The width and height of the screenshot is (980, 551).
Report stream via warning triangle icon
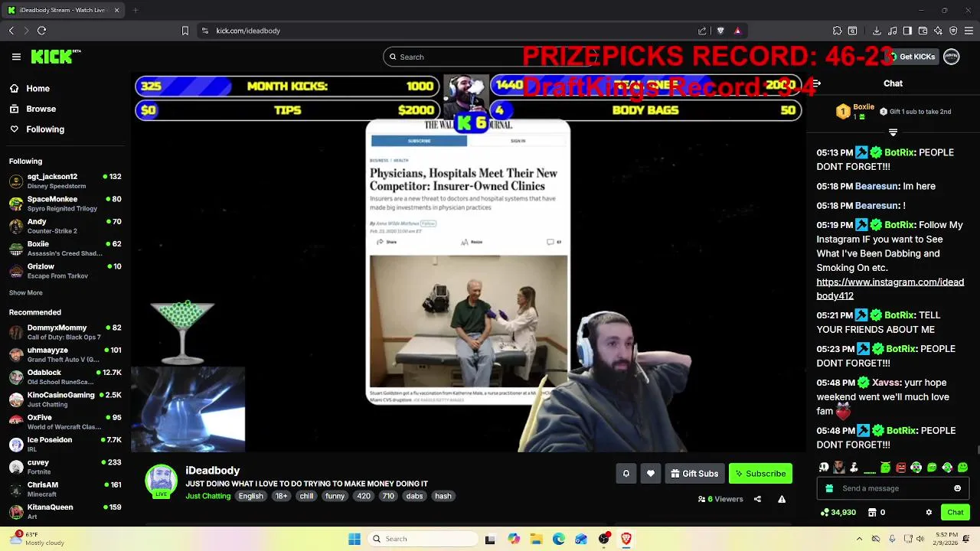(782, 499)
